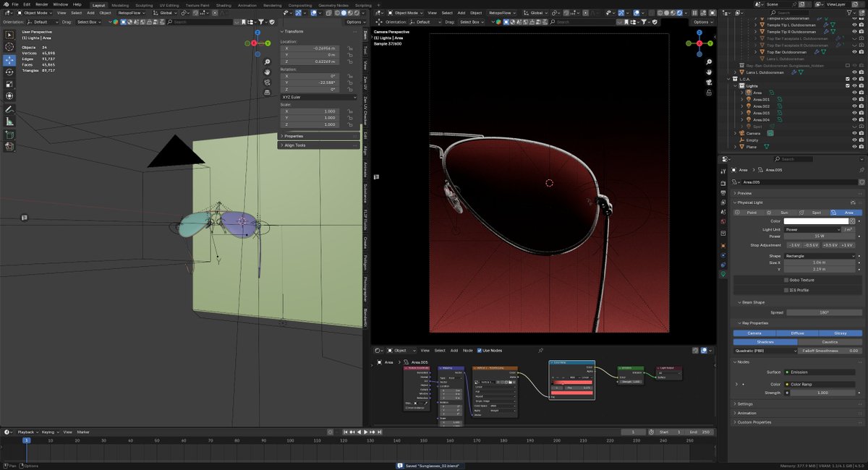
Task: Click the Blender logo menu icon
Action: tap(5, 4)
